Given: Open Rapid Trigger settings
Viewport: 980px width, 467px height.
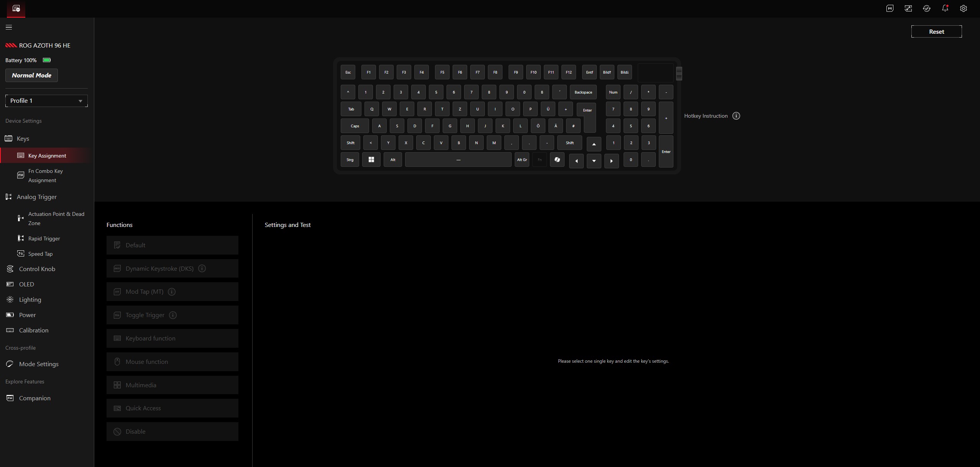Looking at the screenshot, I should tap(44, 238).
